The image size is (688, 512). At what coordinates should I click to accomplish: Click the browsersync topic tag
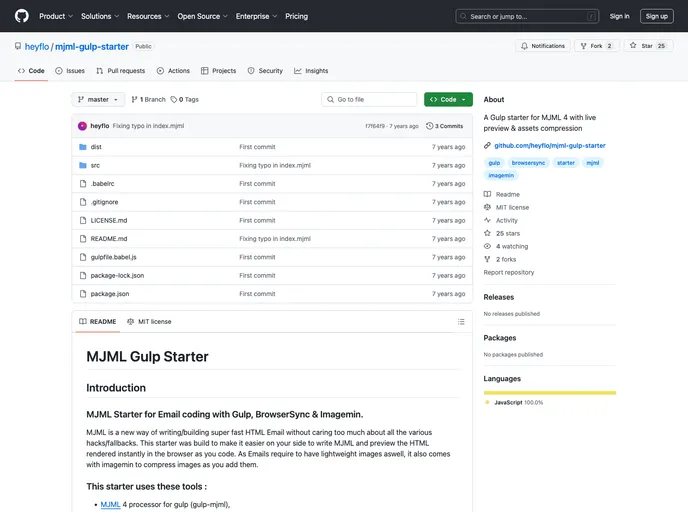(528, 163)
